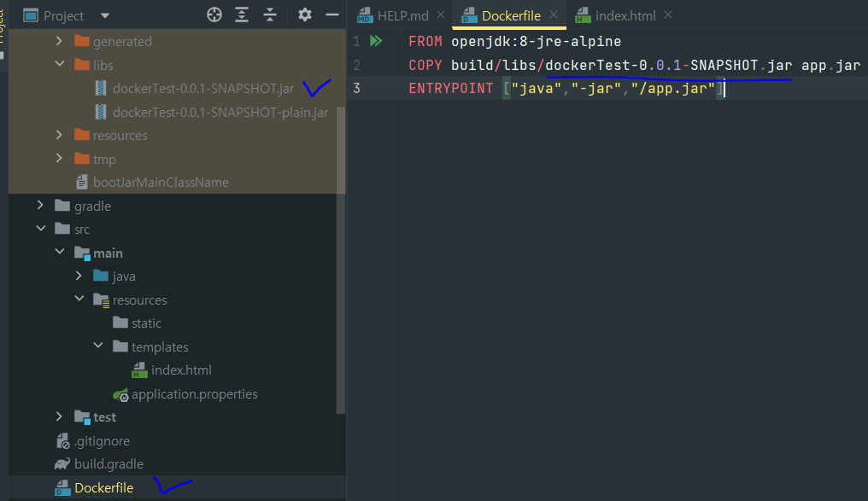868x501 pixels.
Task: Click the gradle folder icon
Action: pyautogui.click(x=62, y=206)
